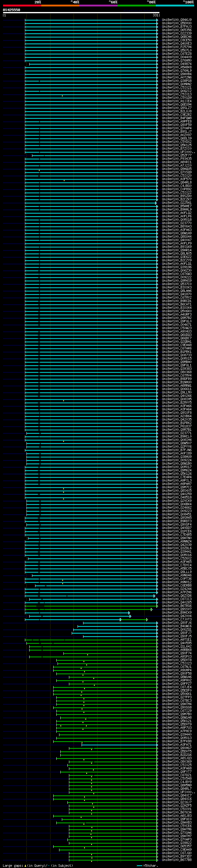This screenshot has width=197, height=868.
Task: Open hit UniRef100_Q6BCH6
Action: (x=177, y=37)
